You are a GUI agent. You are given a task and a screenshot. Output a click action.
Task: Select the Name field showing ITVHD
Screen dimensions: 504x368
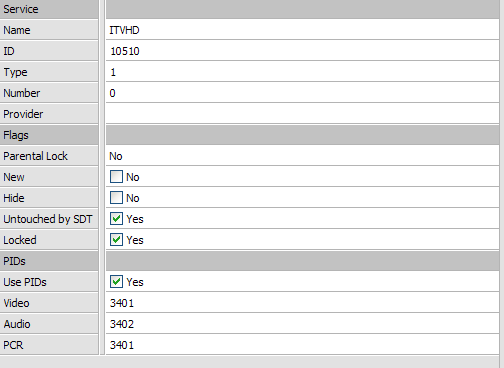coord(302,30)
